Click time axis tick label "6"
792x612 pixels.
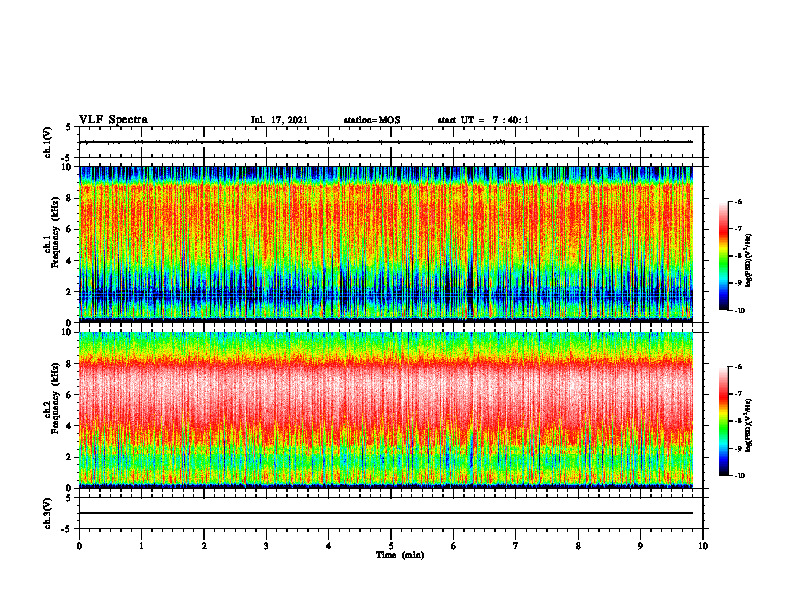[454, 546]
